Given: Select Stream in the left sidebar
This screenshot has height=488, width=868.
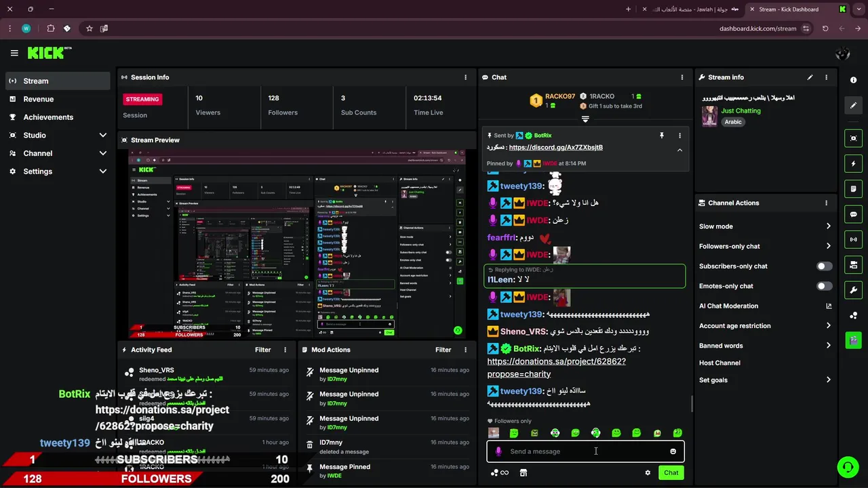Looking at the screenshot, I should click(58, 81).
